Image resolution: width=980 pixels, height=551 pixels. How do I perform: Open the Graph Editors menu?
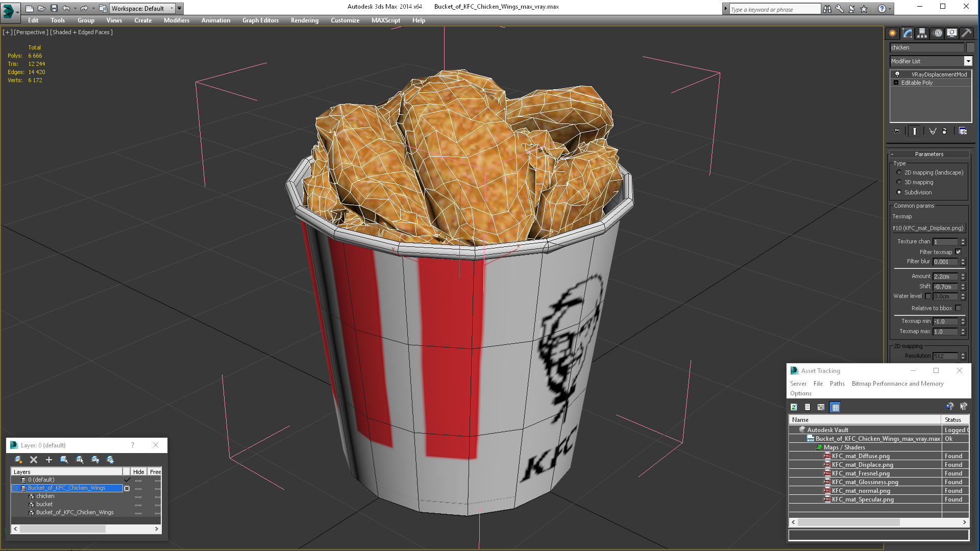[260, 20]
